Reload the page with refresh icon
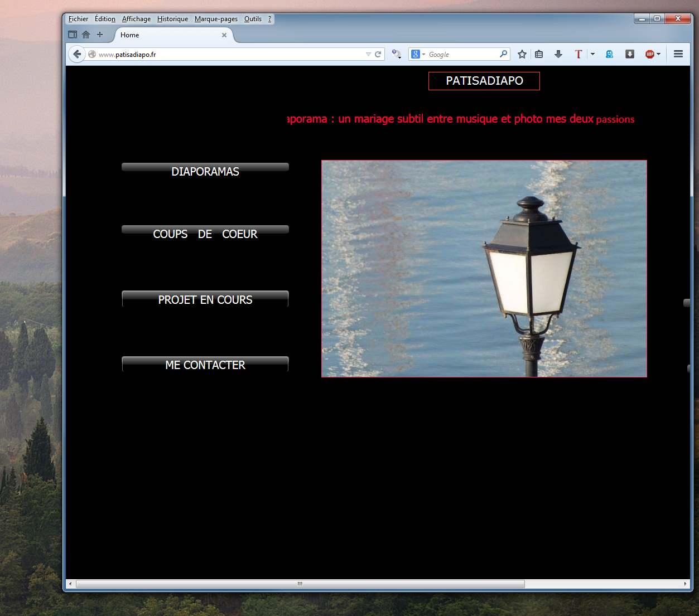Viewport: 699px width, 616px height. [378, 54]
